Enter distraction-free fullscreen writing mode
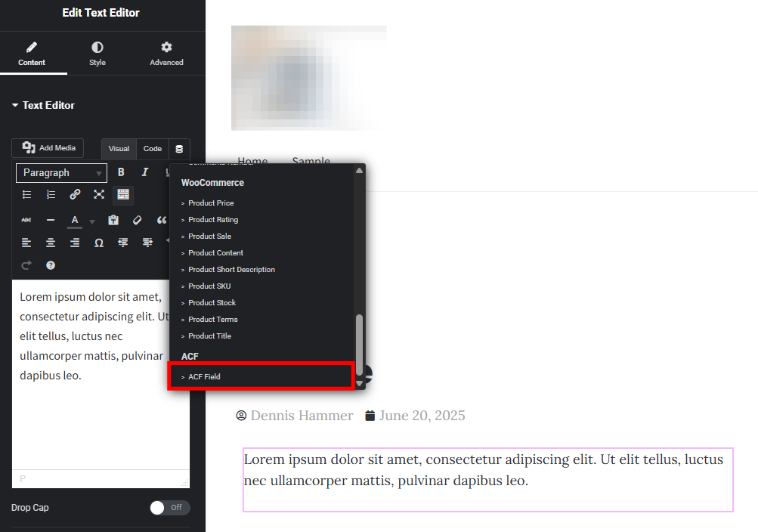This screenshot has height=532, width=758. (x=99, y=194)
